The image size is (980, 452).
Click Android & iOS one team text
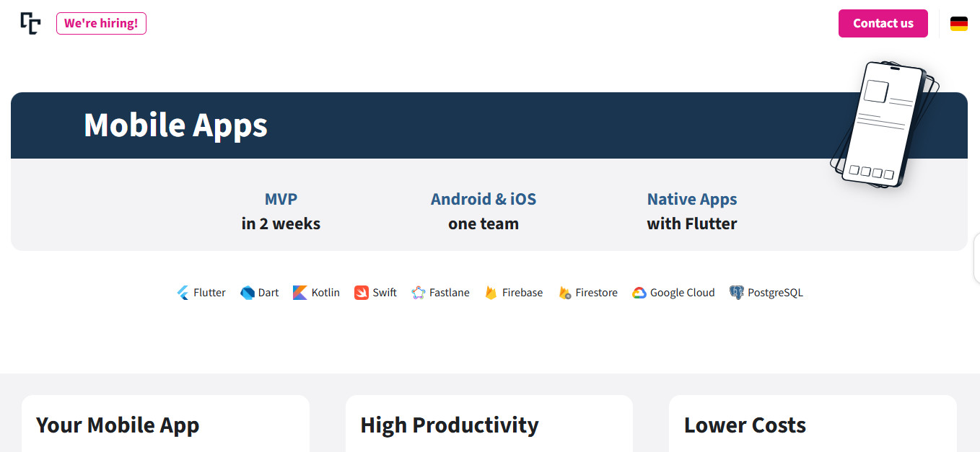point(484,211)
